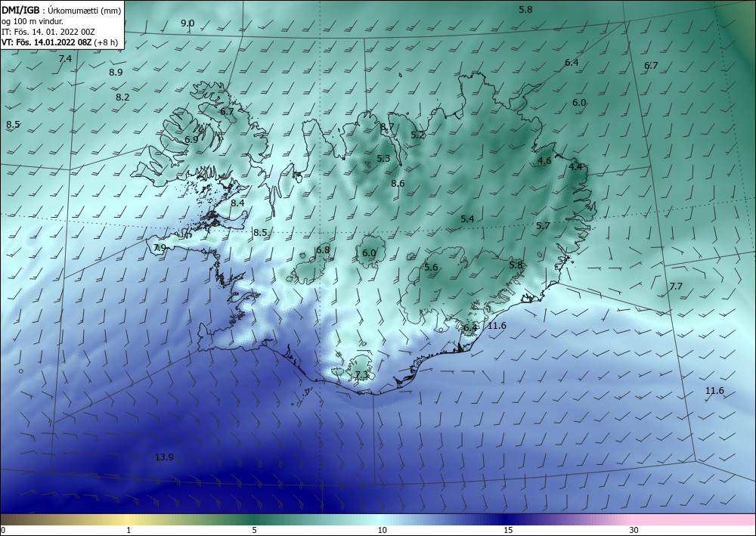Click the "og 100 m vindur." caption line
Screen dimensions: 756x536
click(x=33, y=21)
